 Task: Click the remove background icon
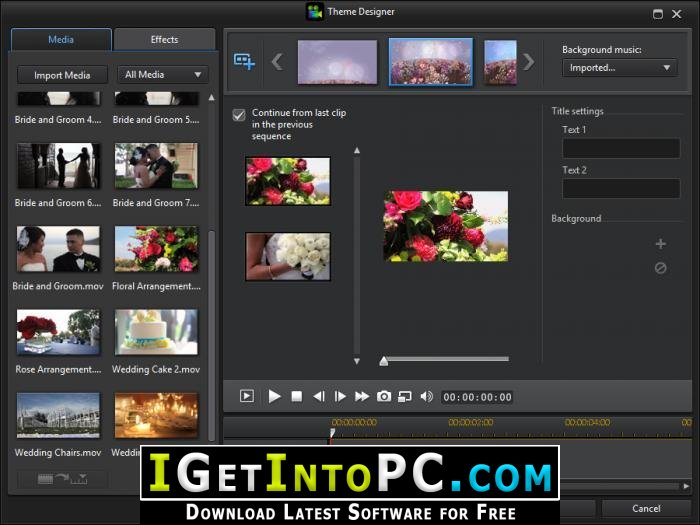click(x=661, y=268)
